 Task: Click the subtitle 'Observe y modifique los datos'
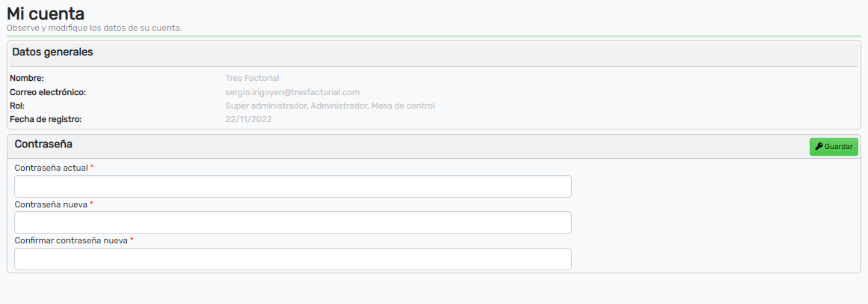point(94,28)
